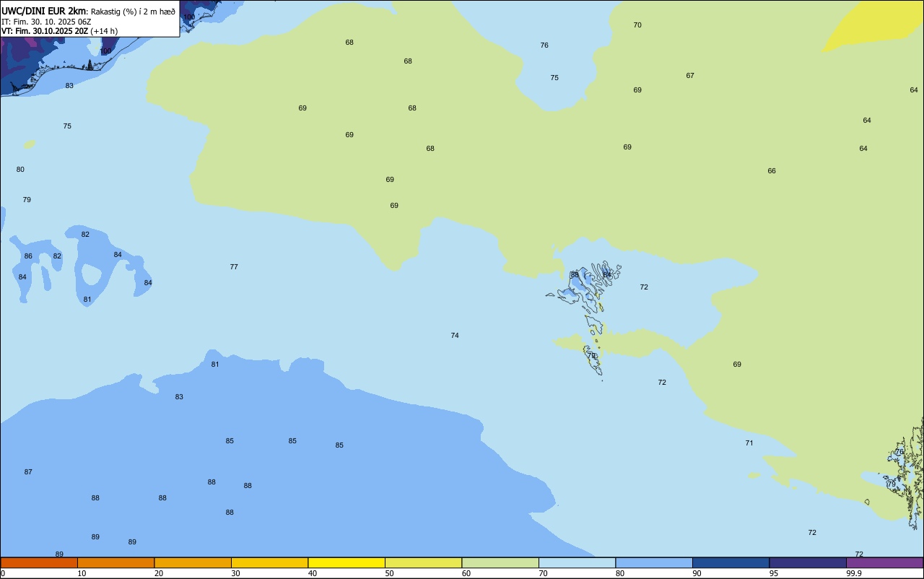
Task: Click the 90–95 dark blue legend swatch
Action: [731, 562]
